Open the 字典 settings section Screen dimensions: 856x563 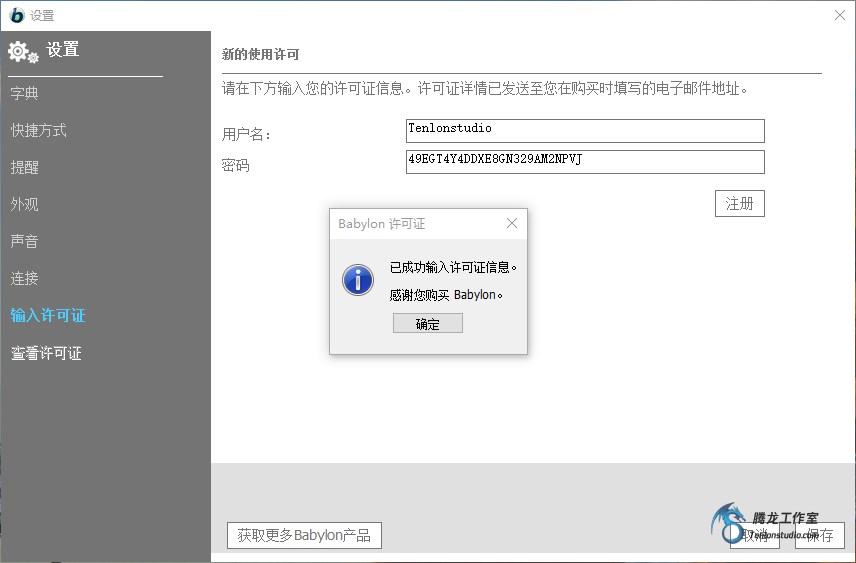point(25,93)
